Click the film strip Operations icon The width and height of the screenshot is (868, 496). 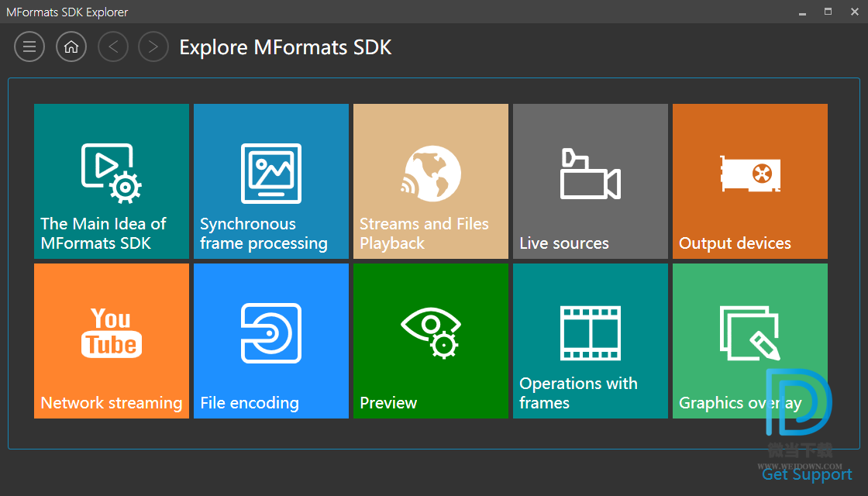pos(590,332)
